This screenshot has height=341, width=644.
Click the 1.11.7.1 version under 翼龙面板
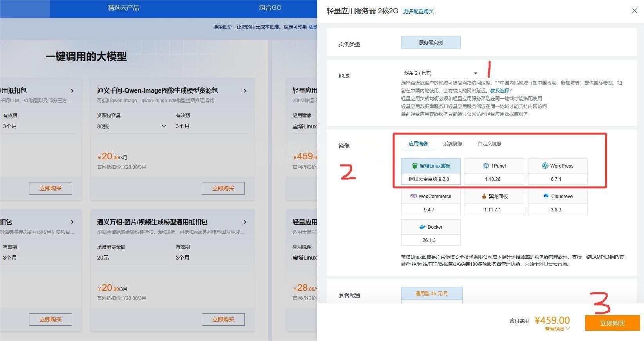pyautogui.click(x=492, y=210)
